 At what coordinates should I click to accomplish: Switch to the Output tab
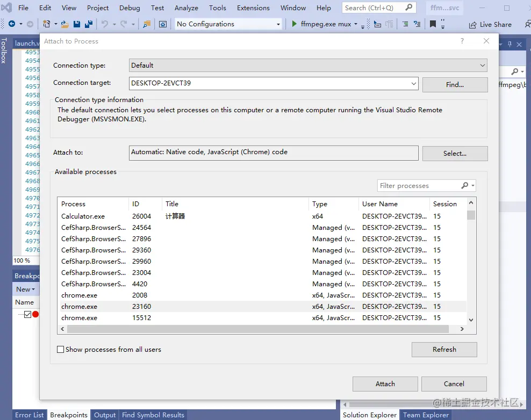pyautogui.click(x=104, y=415)
